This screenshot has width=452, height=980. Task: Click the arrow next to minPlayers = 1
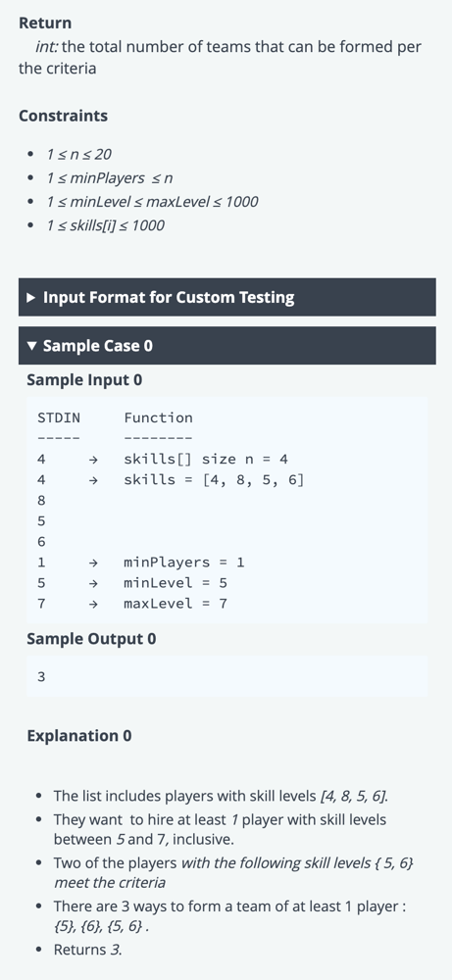[x=92, y=563]
